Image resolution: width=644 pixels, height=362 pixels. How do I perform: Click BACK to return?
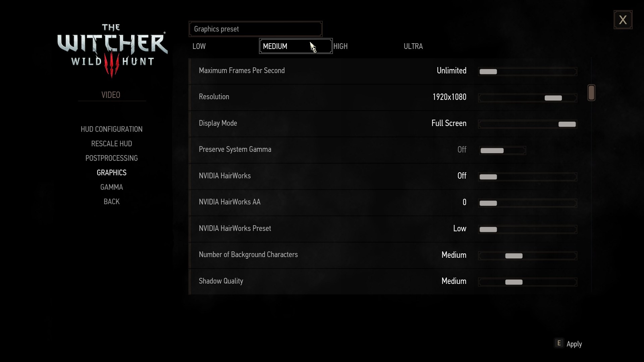point(111,201)
